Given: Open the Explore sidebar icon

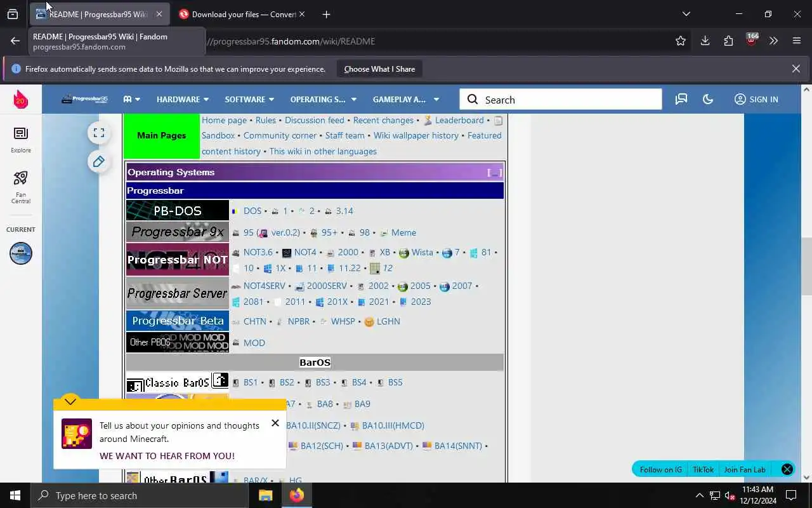Looking at the screenshot, I should 20,139.
